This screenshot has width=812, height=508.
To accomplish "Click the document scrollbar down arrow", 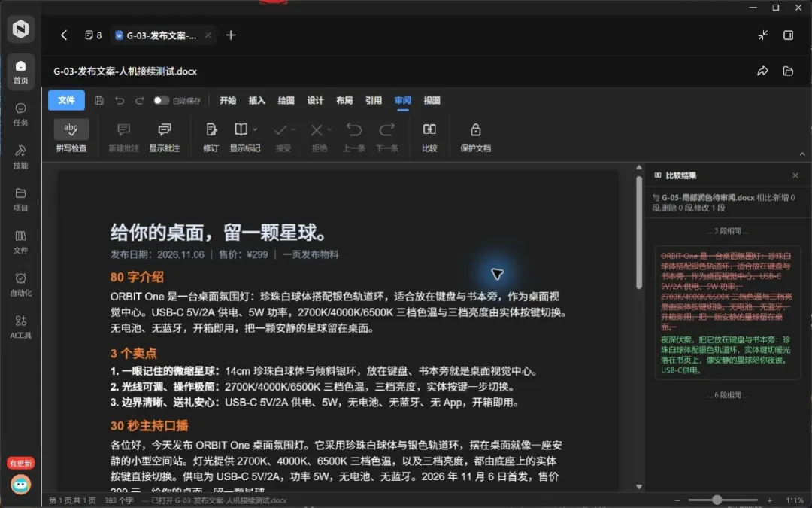I will 639,487.
